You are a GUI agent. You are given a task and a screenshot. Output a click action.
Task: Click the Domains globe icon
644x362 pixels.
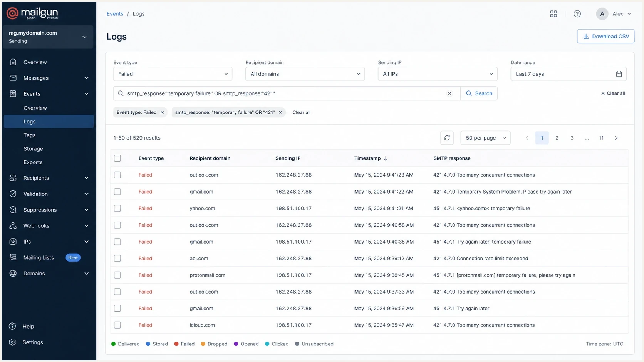13,273
